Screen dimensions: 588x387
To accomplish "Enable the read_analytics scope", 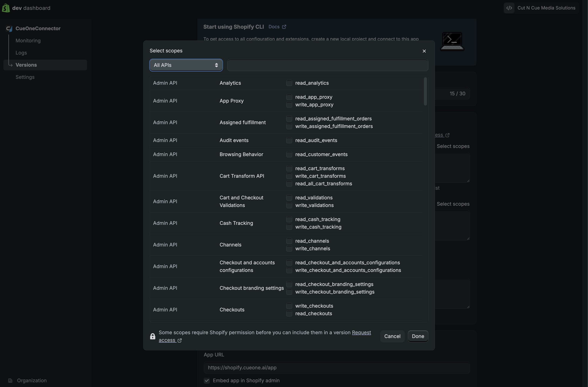I will tap(289, 83).
